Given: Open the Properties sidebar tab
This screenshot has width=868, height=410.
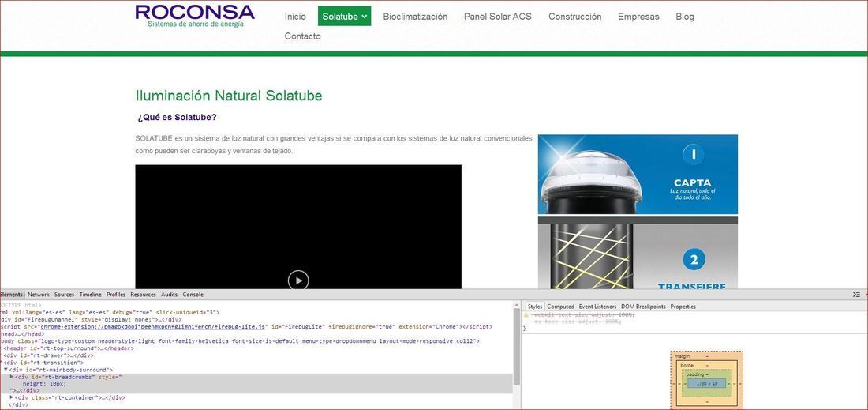Looking at the screenshot, I should coord(683,307).
